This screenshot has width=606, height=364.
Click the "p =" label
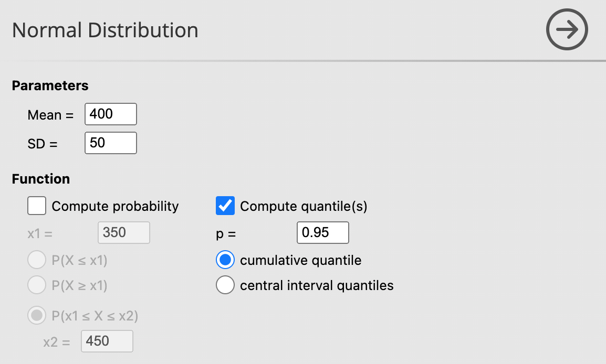(x=226, y=234)
